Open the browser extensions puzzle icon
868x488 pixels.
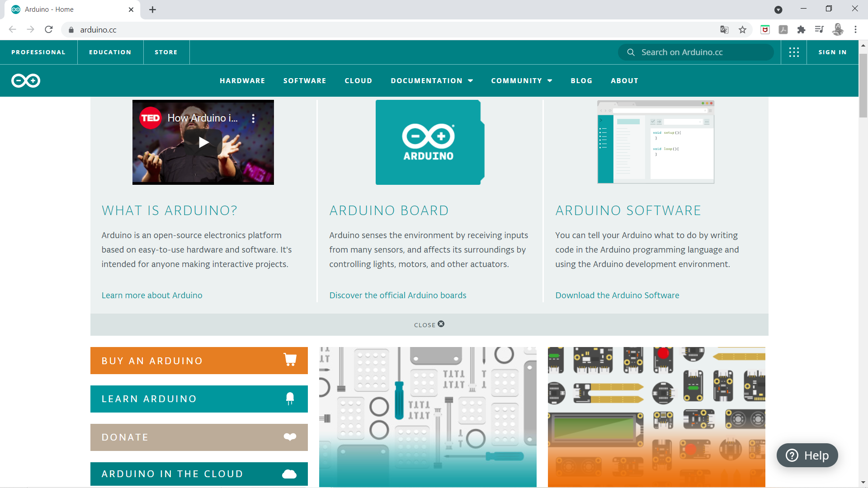point(801,30)
